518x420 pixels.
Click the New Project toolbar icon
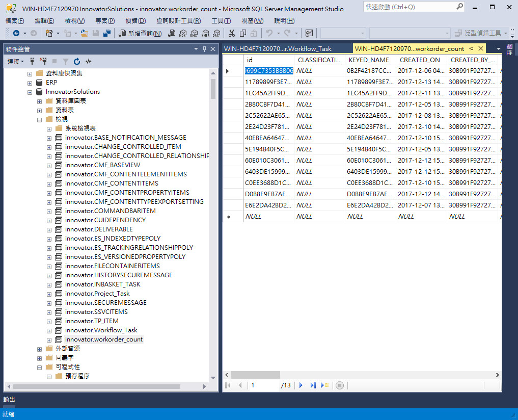pos(49,33)
